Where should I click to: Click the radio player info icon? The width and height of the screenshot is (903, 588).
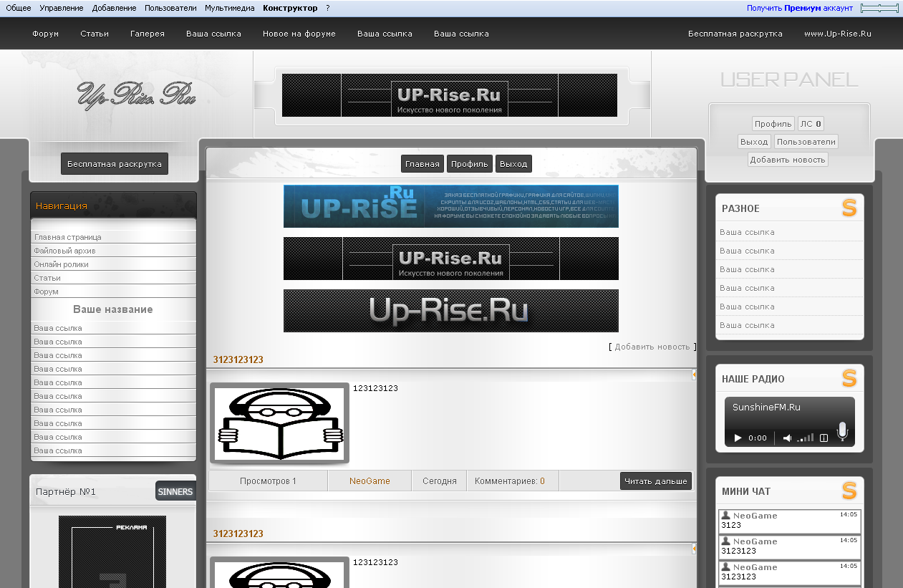pyautogui.click(x=824, y=438)
